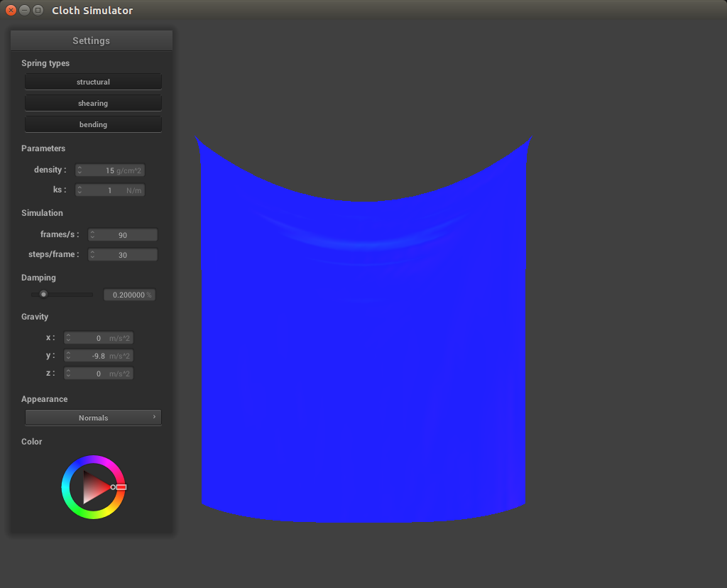Click the Settings panel header

coord(92,40)
